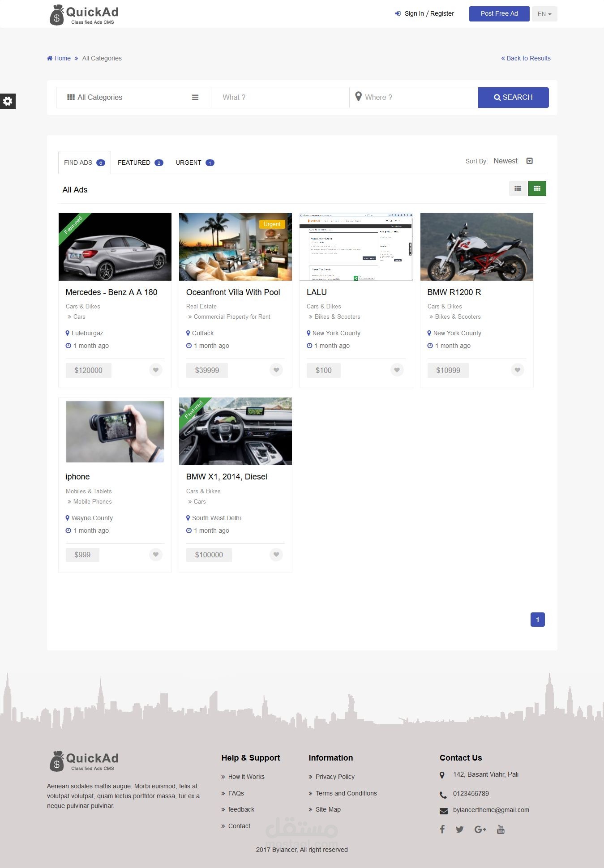Switch to grid view layout
This screenshot has height=868, width=604.
[x=537, y=188]
